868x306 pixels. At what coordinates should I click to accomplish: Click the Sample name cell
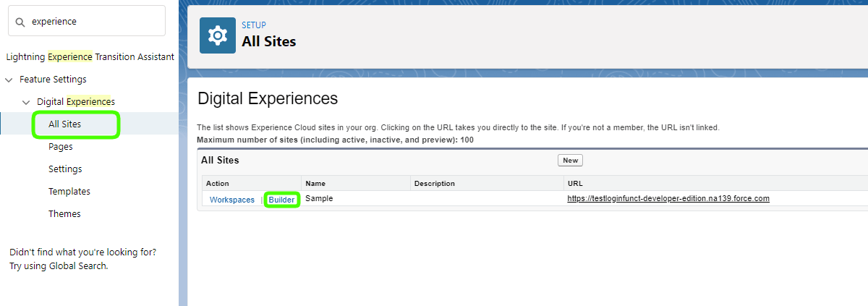[319, 199]
